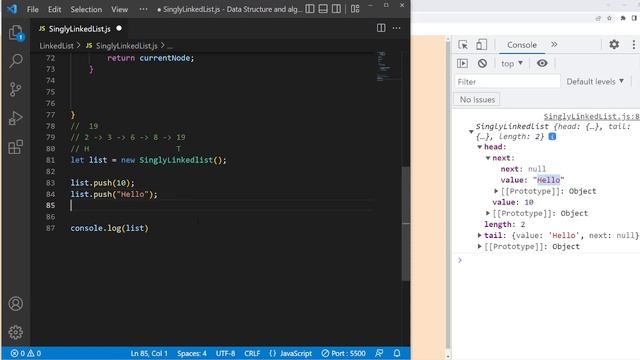Click CRLF end of line status
This screenshot has width=640, height=360.
click(x=252, y=353)
